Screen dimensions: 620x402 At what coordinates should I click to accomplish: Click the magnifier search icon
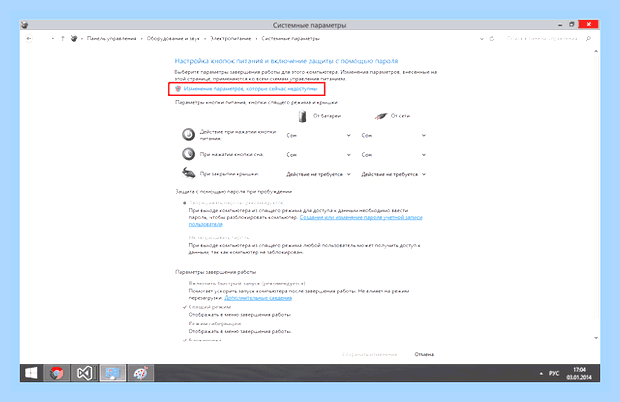(588, 39)
